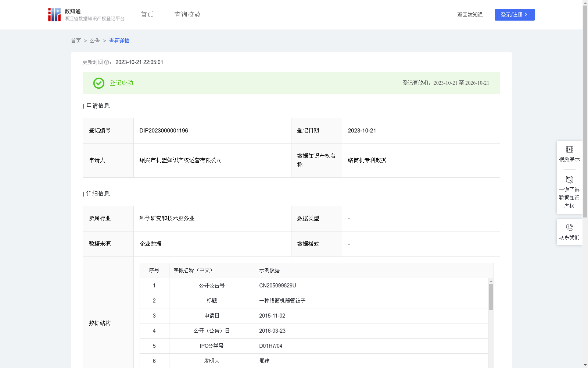Click the 企业数据 data source value
This screenshot has width=588, height=368.
coord(151,244)
